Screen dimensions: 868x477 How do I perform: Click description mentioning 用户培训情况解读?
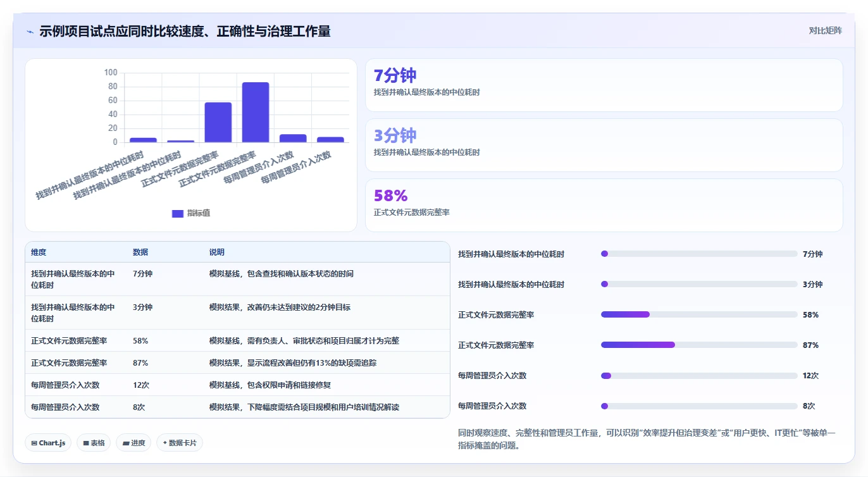pos(304,407)
